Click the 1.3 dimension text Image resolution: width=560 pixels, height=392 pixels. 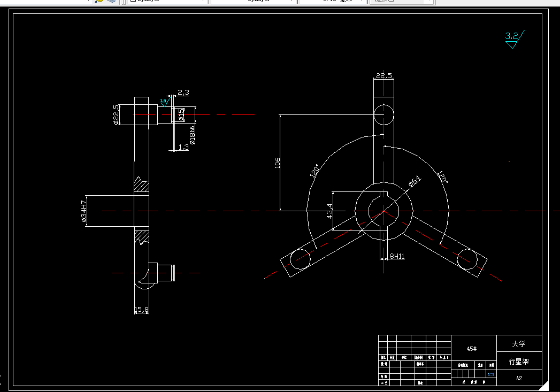[x=183, y=147]
